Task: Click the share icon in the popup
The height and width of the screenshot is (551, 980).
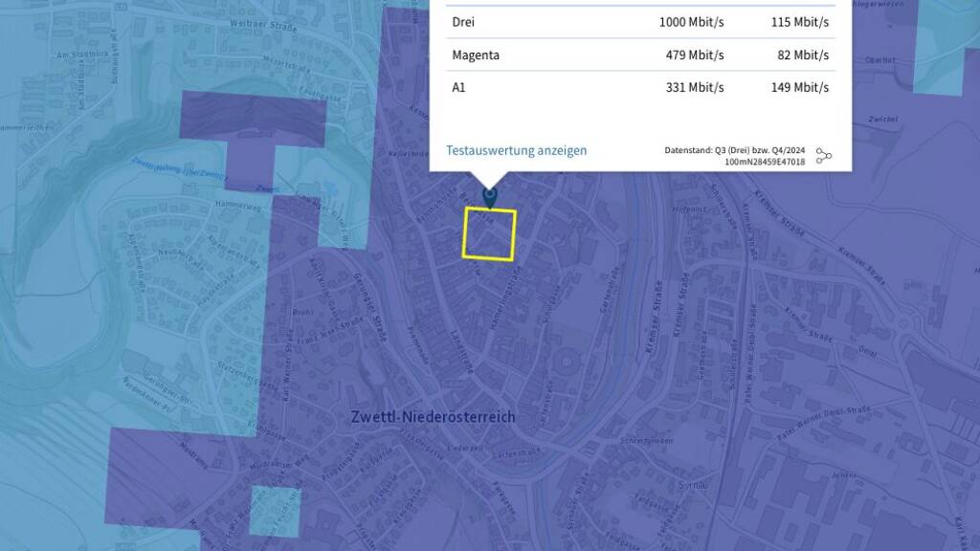Action: click(823, 157)
